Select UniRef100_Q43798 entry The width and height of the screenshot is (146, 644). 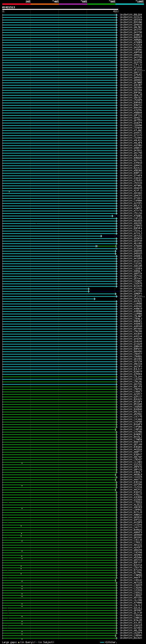(x=131, y=57)
